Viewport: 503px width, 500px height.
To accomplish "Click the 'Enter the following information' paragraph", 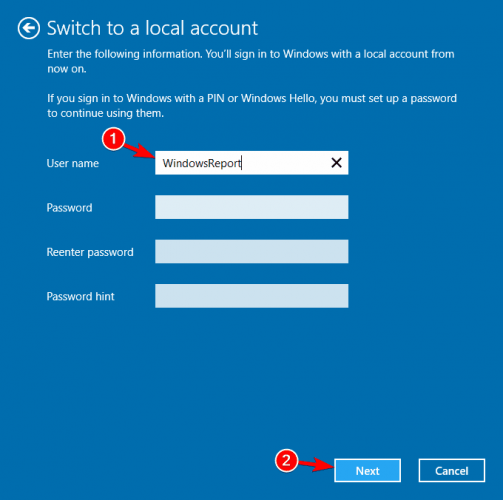I will click(251, 61).
